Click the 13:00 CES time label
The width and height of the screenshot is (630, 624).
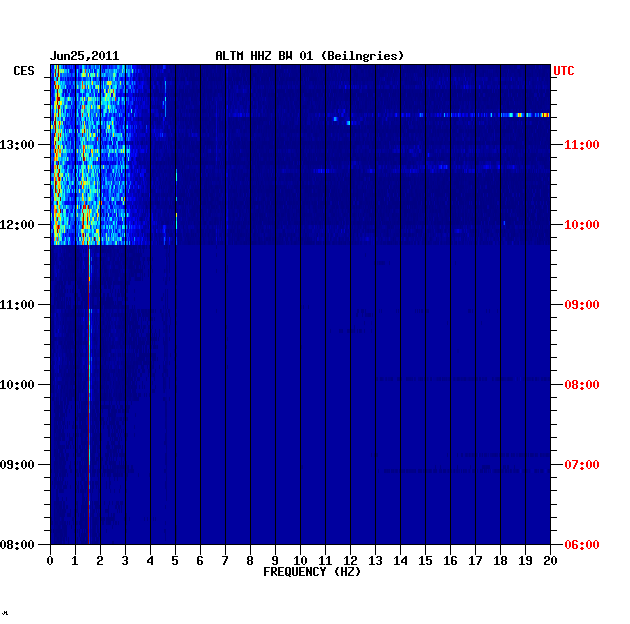tap(17, 145)
